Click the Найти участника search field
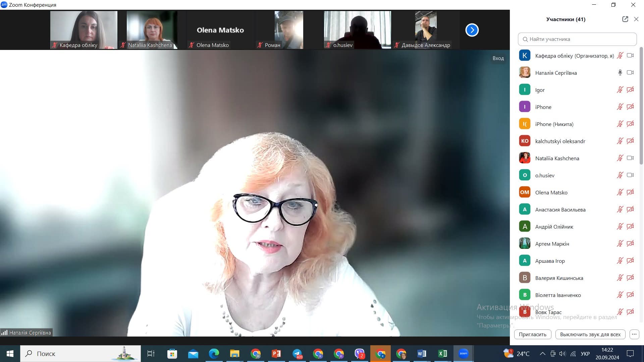644x362 pixels. (577, 39)
